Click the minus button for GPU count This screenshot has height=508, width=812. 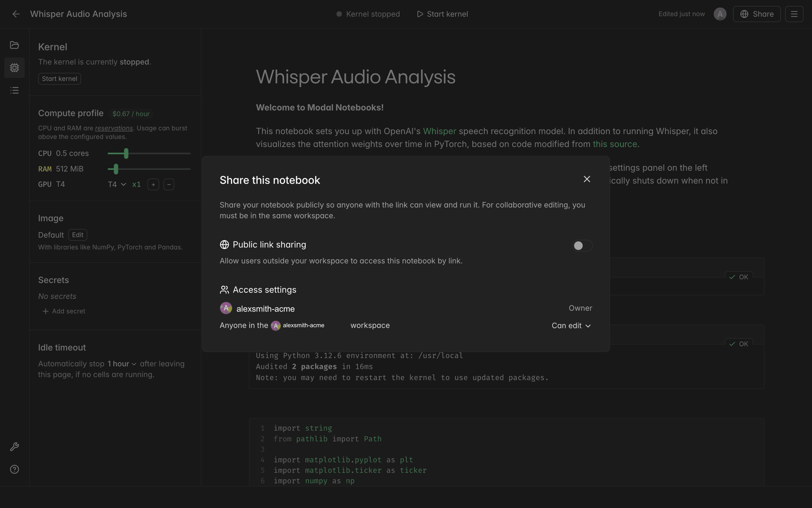(x=169, y=185)
